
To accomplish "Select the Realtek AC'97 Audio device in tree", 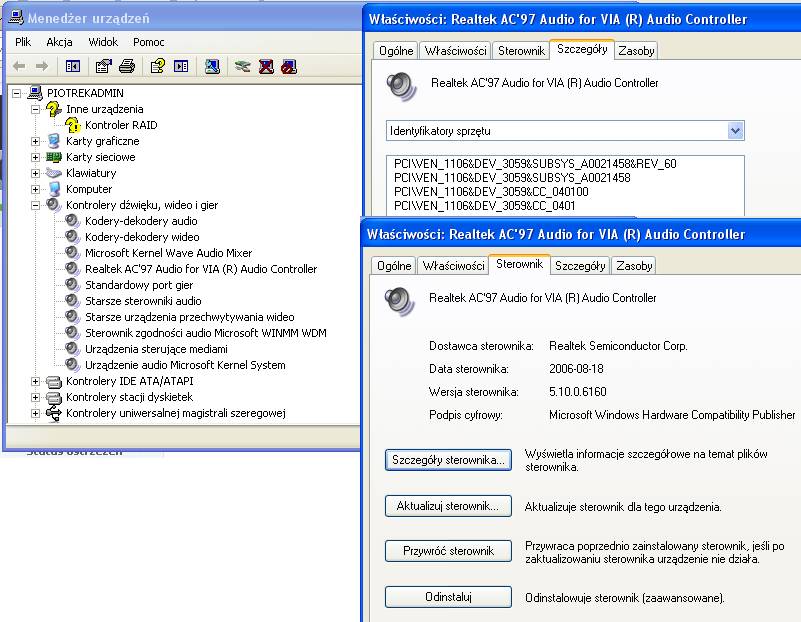I will point(201,269).
